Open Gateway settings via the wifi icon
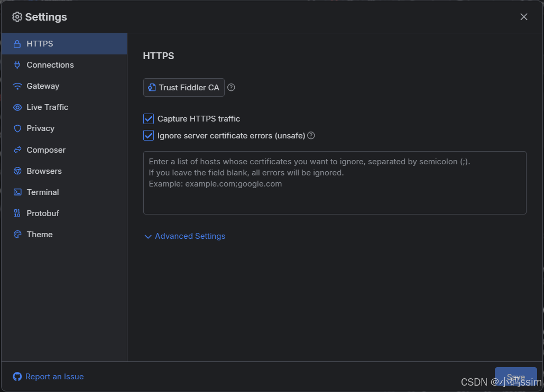The width and height of the screenshot is (544, 392). point(17,86)
